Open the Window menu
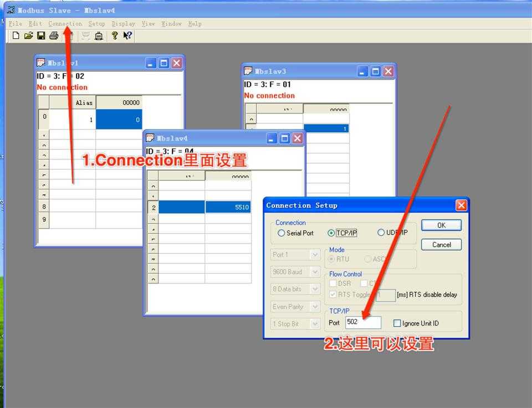532x408 pixels. pos(171,24)
